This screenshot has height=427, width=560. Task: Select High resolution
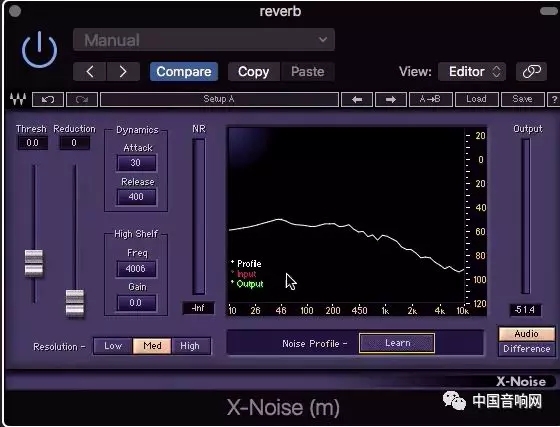tap(190, 346)
